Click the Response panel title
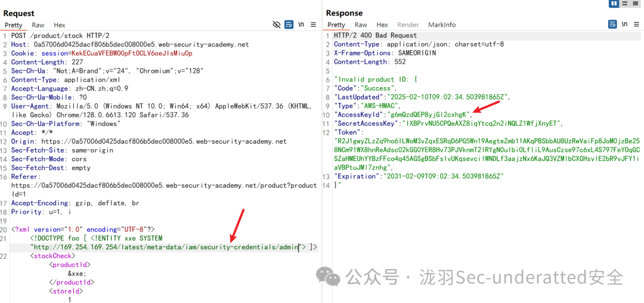This screenshot has height=303, width=644. click(345, 14)
